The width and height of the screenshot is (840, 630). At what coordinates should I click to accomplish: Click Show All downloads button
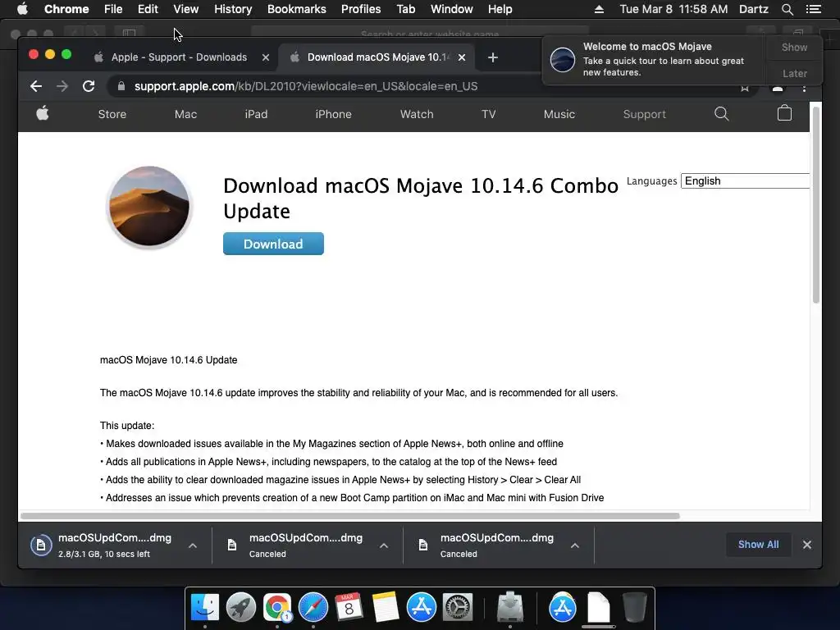[758, 545]
